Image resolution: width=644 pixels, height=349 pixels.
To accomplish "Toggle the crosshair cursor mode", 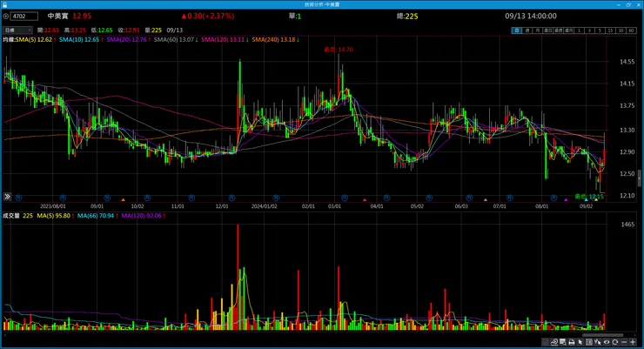I will (598, 342).
